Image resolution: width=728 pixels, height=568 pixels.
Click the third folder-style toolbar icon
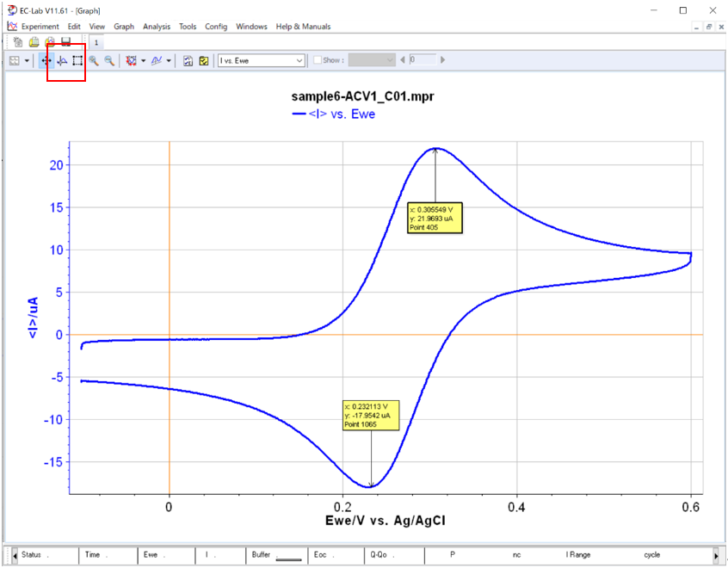(50, 42)
